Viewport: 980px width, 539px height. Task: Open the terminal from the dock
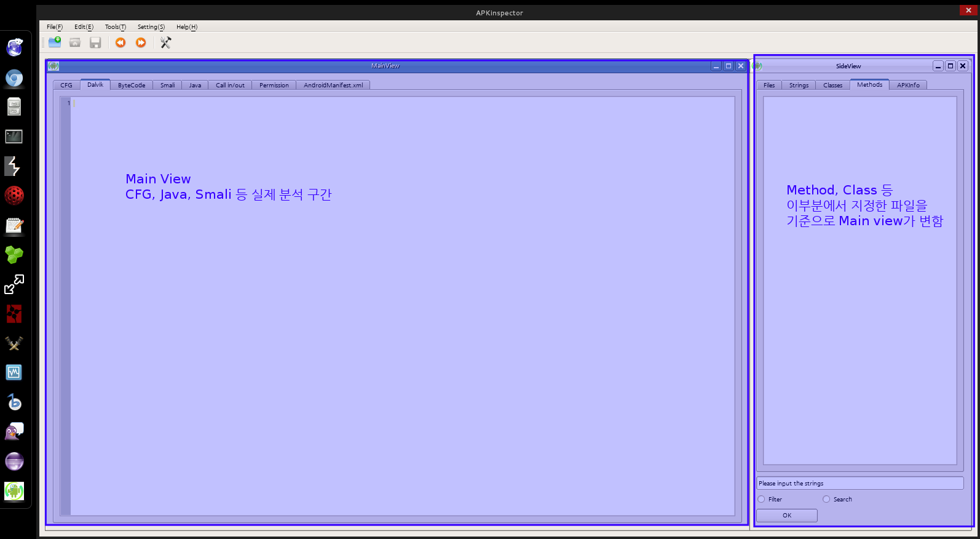pyautogui.click(x=14, y=136)
